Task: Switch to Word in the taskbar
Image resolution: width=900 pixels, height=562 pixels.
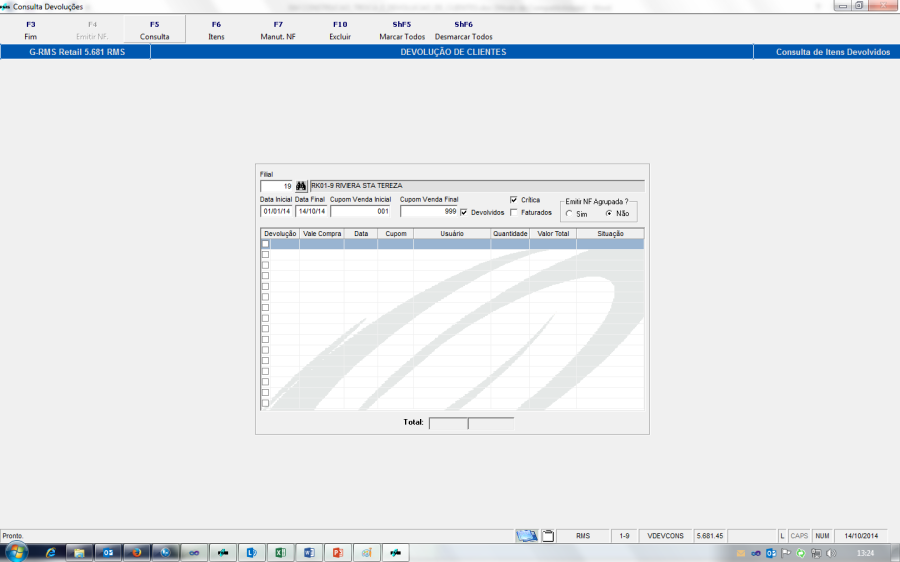Action: [309, 553]
